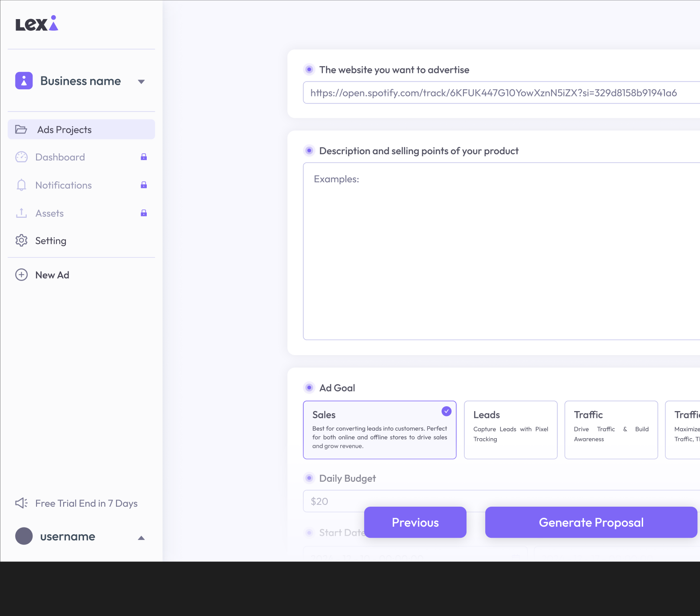Click the 'Business name' text
This screenshot has height=616, width=700.
click(x=80, y=81)
